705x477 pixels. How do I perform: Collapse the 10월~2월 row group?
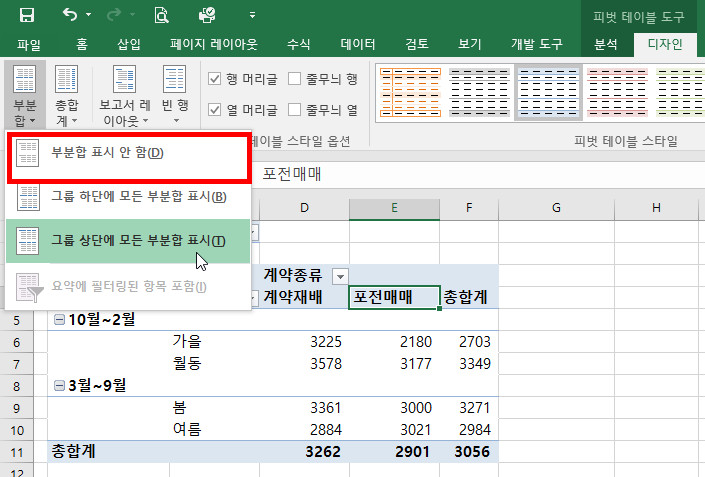click(57, 320)
